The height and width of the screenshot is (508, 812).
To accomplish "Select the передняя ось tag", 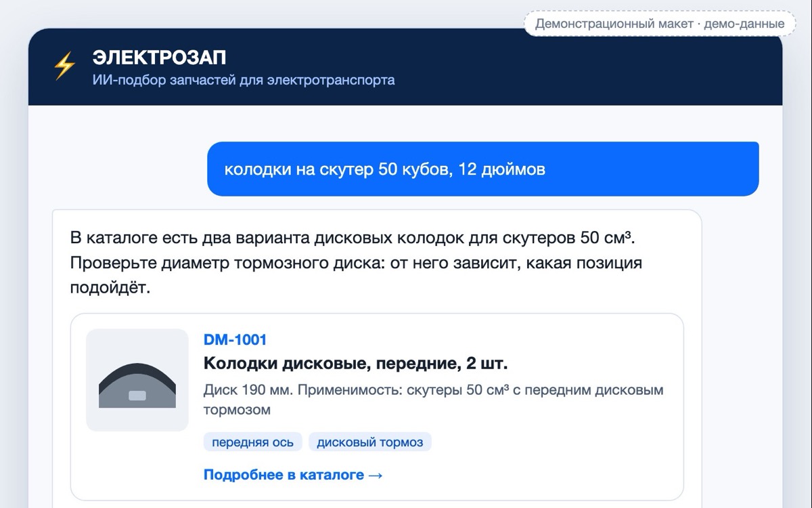I will point(252,442).
